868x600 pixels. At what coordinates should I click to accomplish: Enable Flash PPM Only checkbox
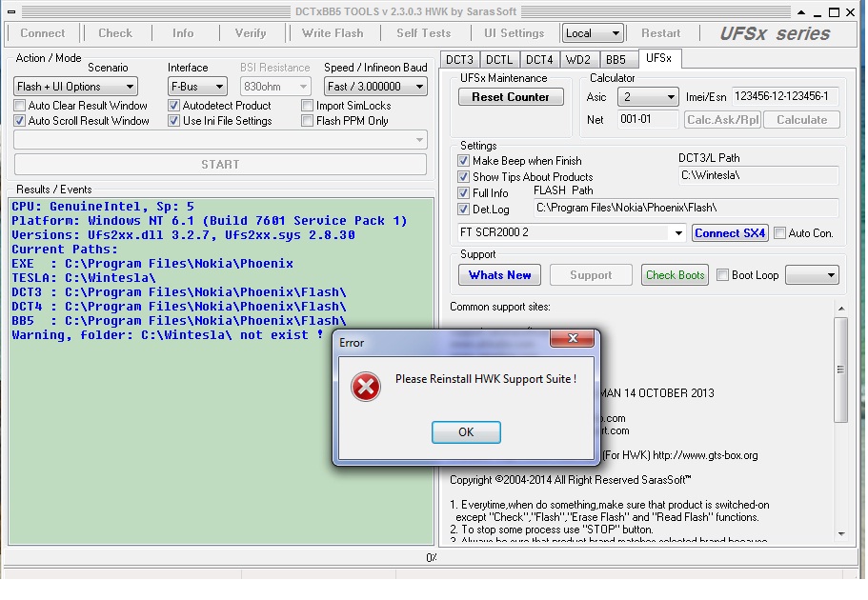307,121
